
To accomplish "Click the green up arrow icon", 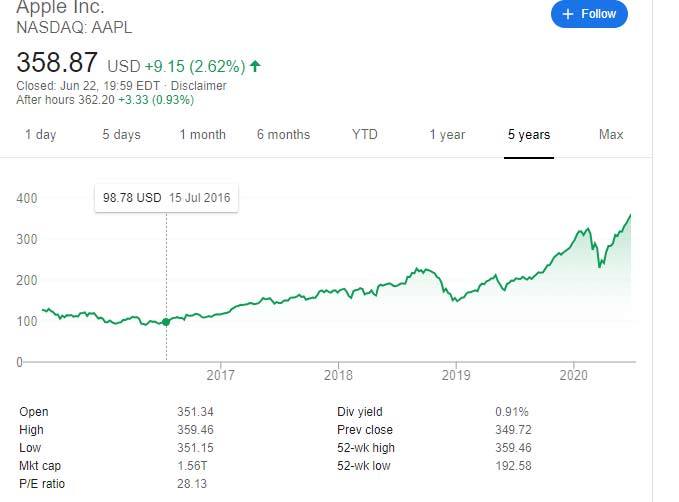I will click(x=256, y=67).
